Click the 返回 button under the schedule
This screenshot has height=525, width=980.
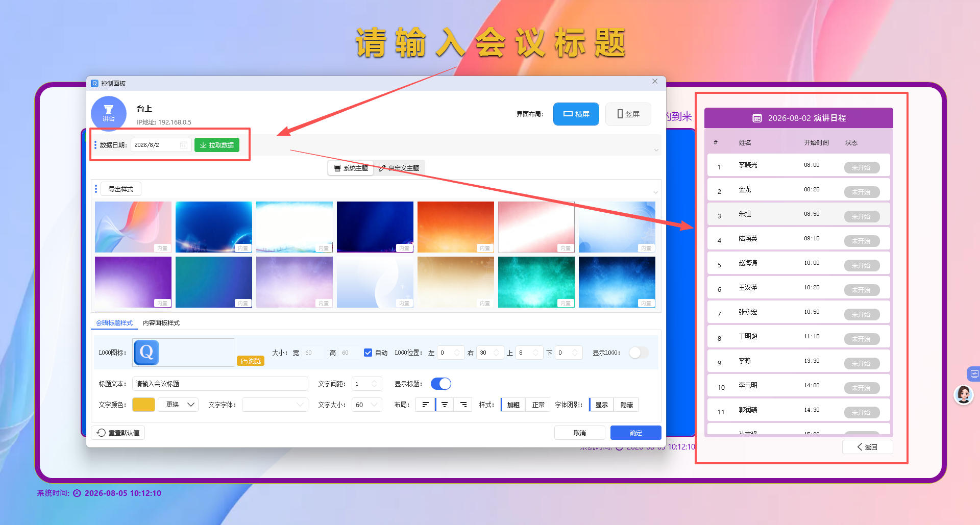pos(867,447)
